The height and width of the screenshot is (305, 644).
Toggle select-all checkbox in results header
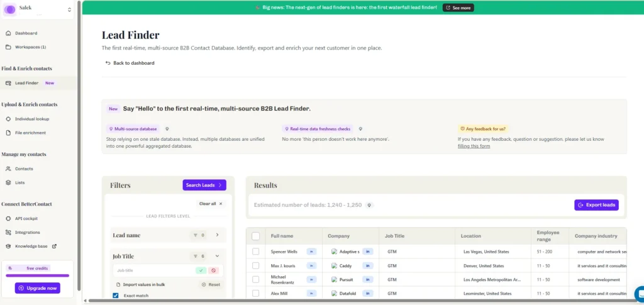click(255, 236)
